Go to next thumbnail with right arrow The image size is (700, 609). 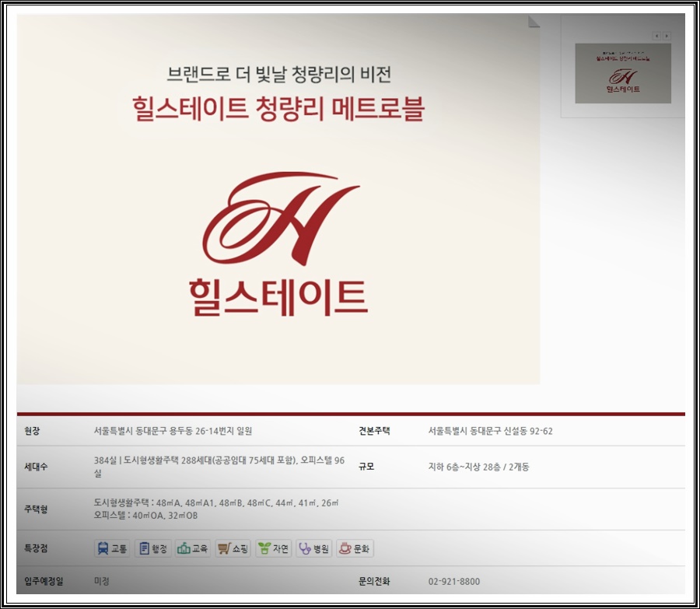pyautogui.click(x=667, y=36)
